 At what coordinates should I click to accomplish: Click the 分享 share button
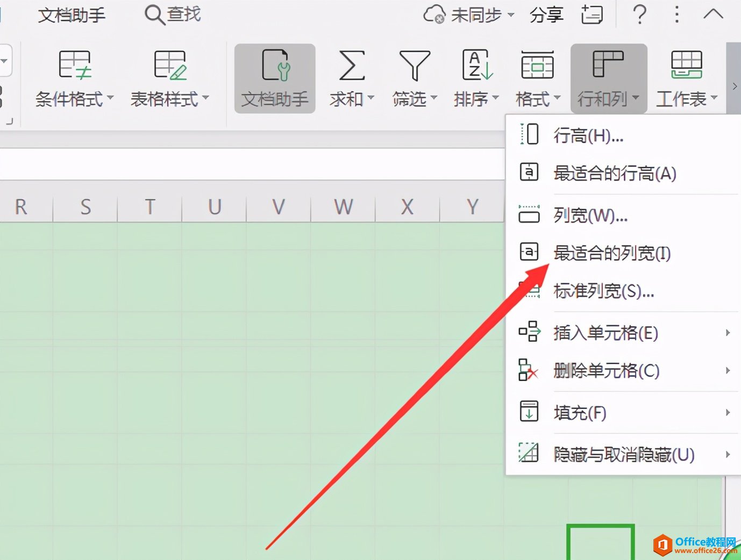(x=546, y=15)
